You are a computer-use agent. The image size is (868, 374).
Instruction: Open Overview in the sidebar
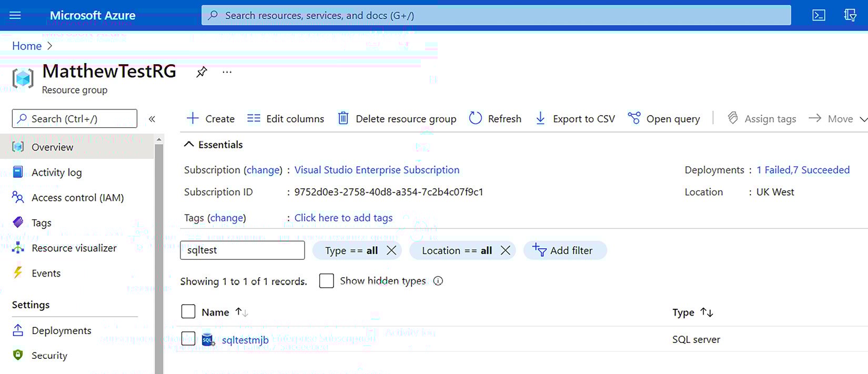click(x=77, y=147)
